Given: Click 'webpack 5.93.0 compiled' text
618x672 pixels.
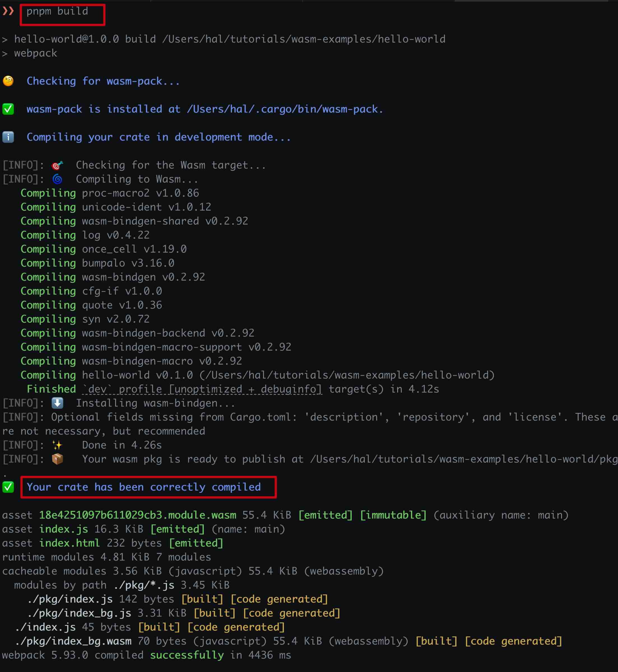Looking at the screenshot, I should pyautogui.click(x=73, y=655).
